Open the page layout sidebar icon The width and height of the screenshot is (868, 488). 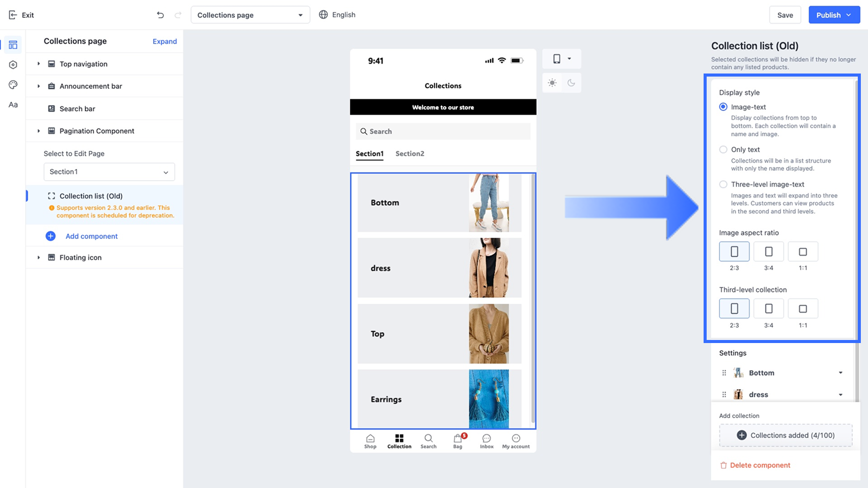13,45
